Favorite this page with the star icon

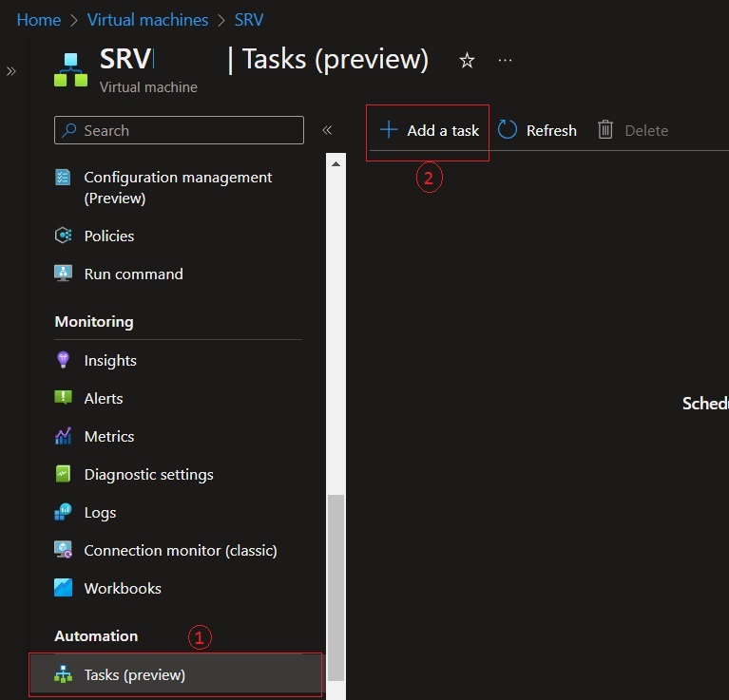tap(467, 61)
